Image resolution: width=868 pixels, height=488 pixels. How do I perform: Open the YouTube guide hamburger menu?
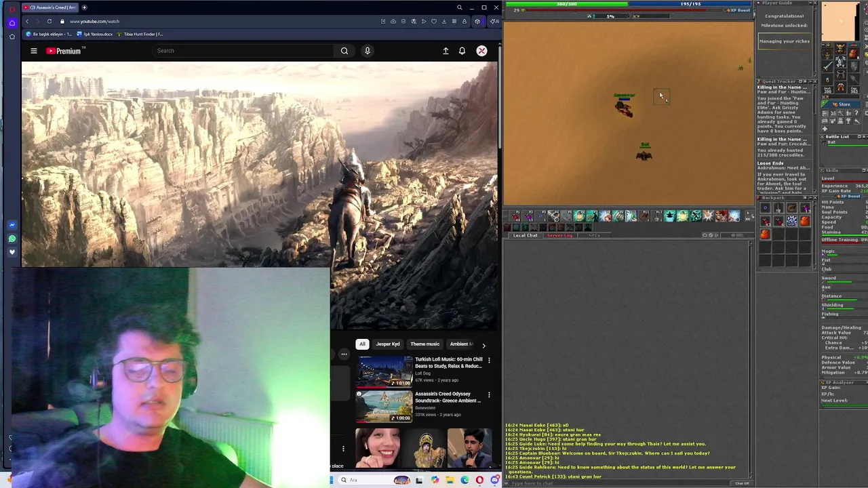point(33,51)
